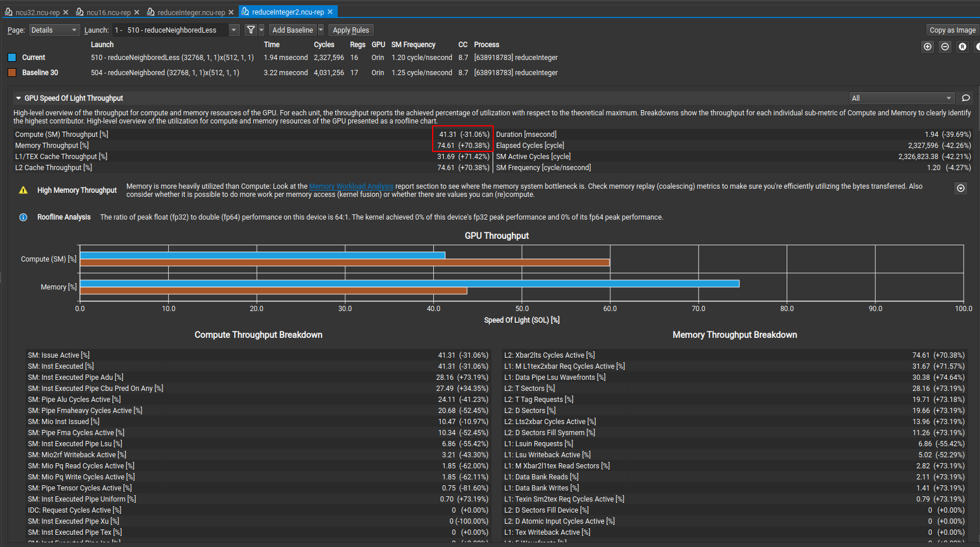Click the zoom out minus icon
980x547 pixels.
[945, 47]
